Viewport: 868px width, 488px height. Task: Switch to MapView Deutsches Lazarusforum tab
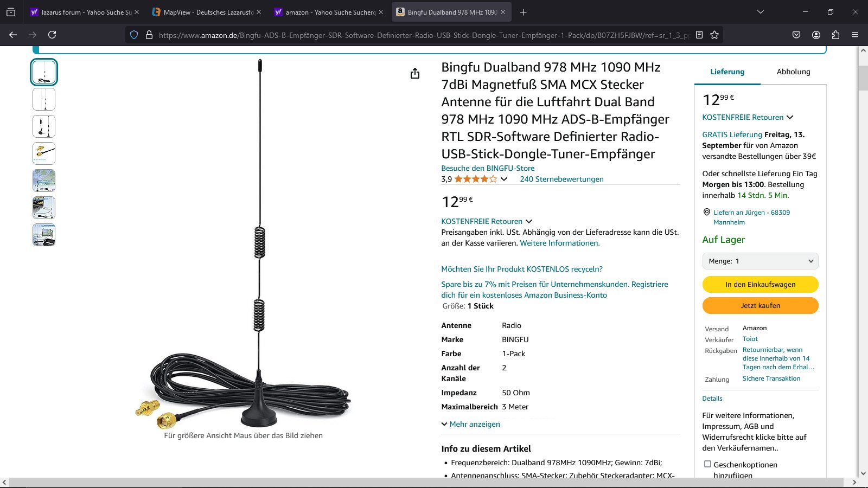coord(206,12)
